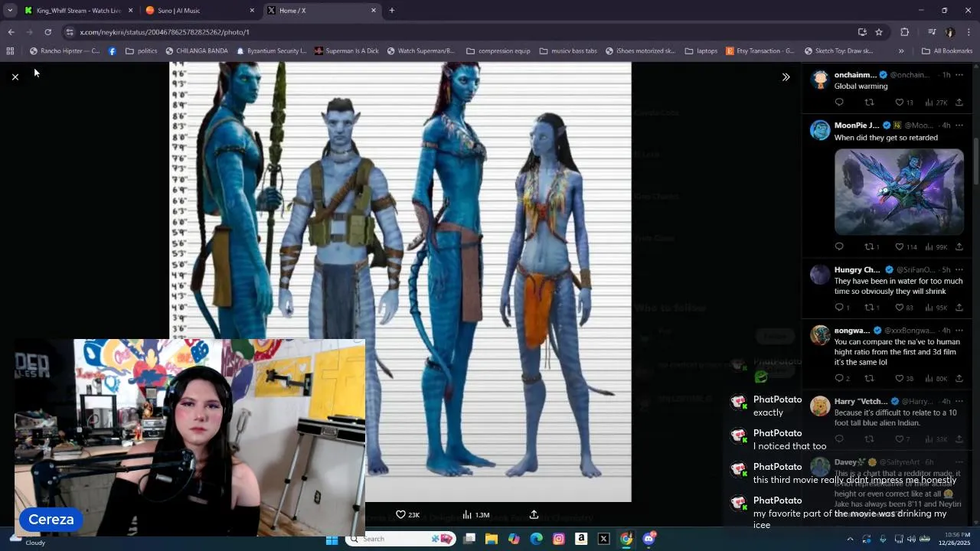Show hidden system tray icons
Image resolution: width=980 pixels, height=551 pixels.
click(850, 539)
